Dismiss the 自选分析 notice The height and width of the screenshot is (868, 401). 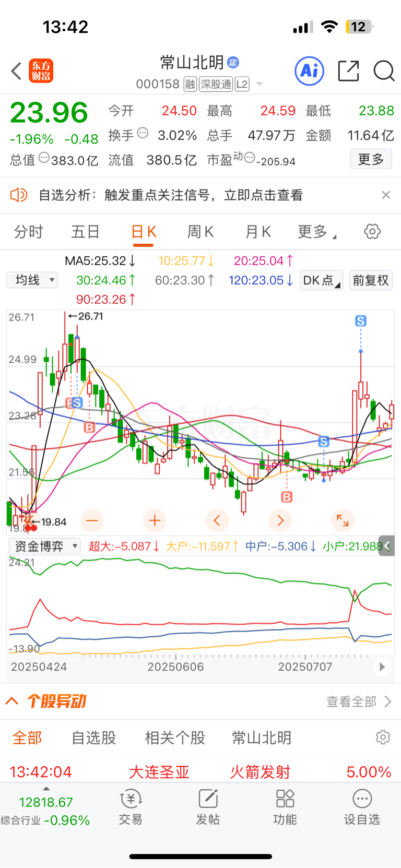[386, 195]
